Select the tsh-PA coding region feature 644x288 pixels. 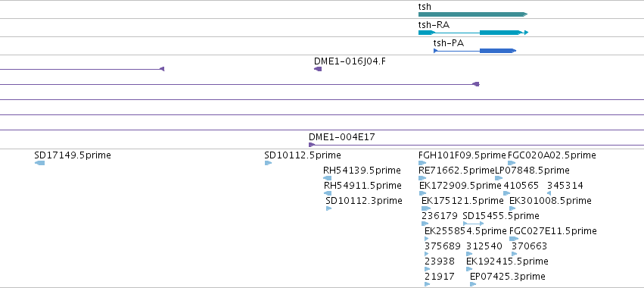click(x=498, y=51)
